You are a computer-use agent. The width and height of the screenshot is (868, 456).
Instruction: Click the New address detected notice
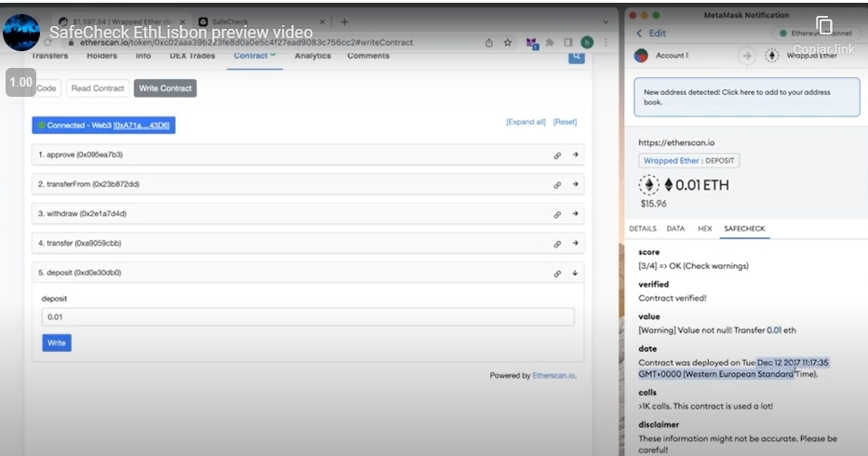pos(747,97)
